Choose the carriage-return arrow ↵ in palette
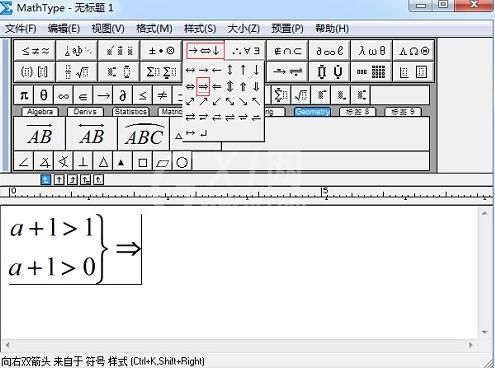495x368 pixels. 204,133
